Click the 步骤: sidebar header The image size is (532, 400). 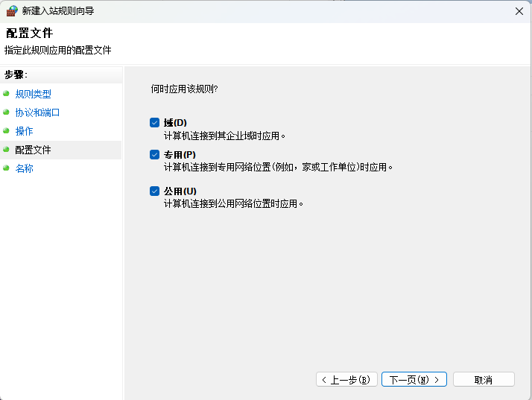(16, 74)
